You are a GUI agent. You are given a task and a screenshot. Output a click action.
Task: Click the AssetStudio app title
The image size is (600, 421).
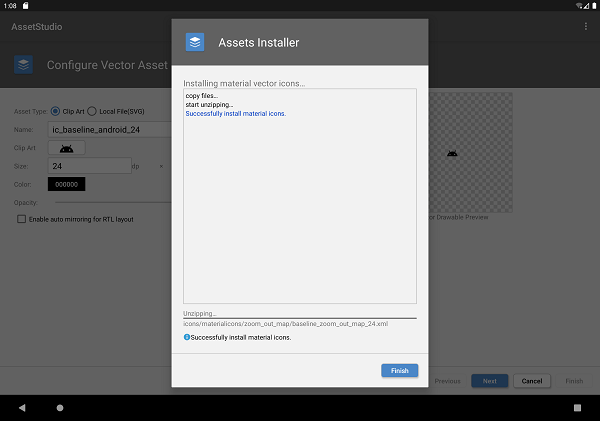point(37,27)
